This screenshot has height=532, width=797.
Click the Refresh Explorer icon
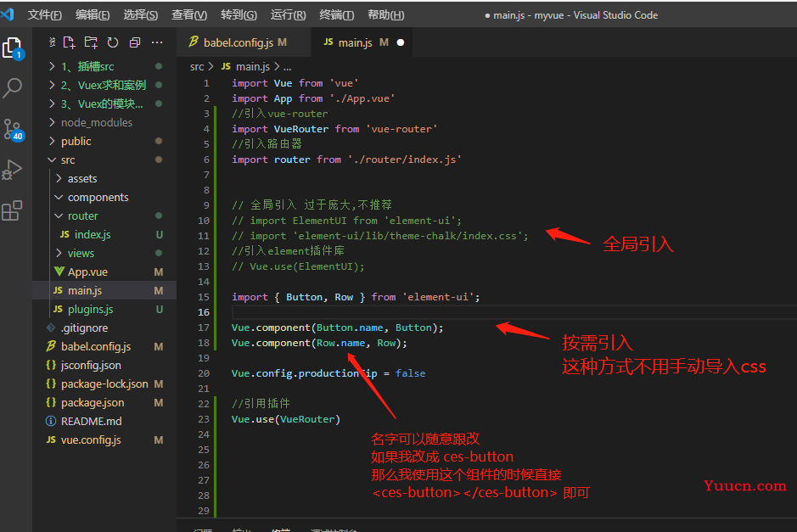(x=113, y=42)
